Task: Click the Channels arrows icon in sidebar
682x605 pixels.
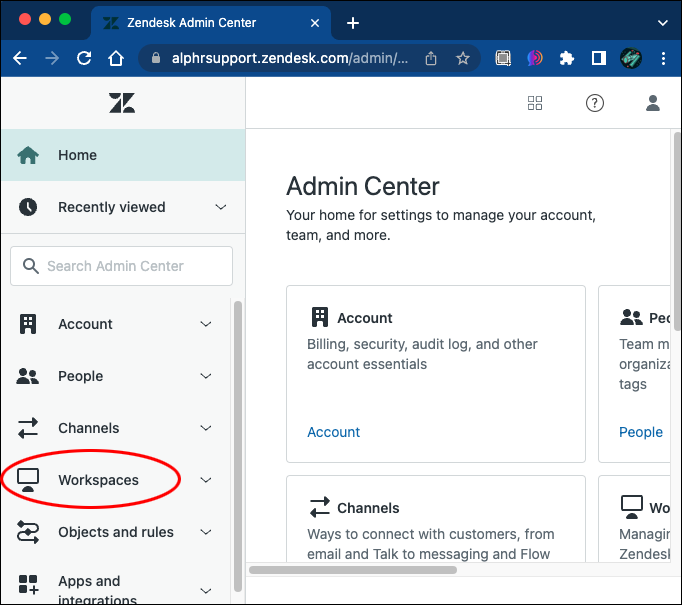Action: click(x=28, y=428)
